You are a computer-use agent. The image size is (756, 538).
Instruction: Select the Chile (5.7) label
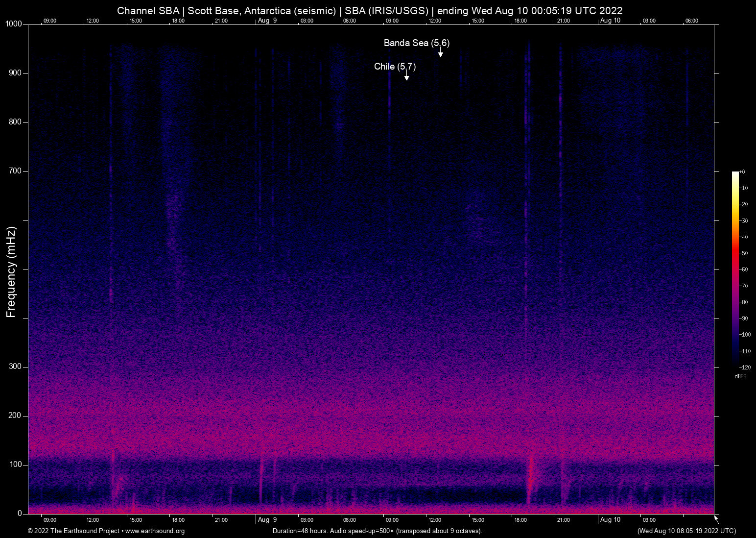(394, 67)
